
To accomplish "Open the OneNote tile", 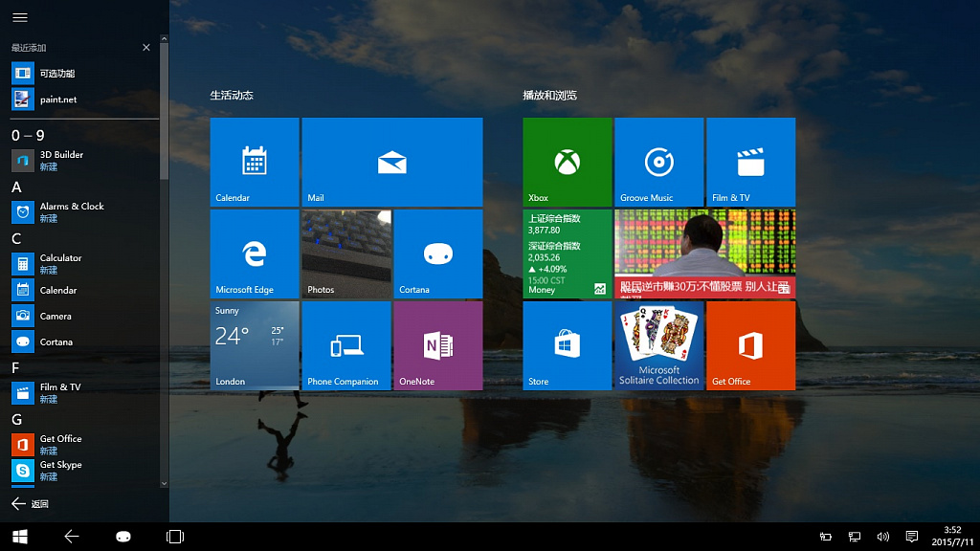I will pos(438,345).
